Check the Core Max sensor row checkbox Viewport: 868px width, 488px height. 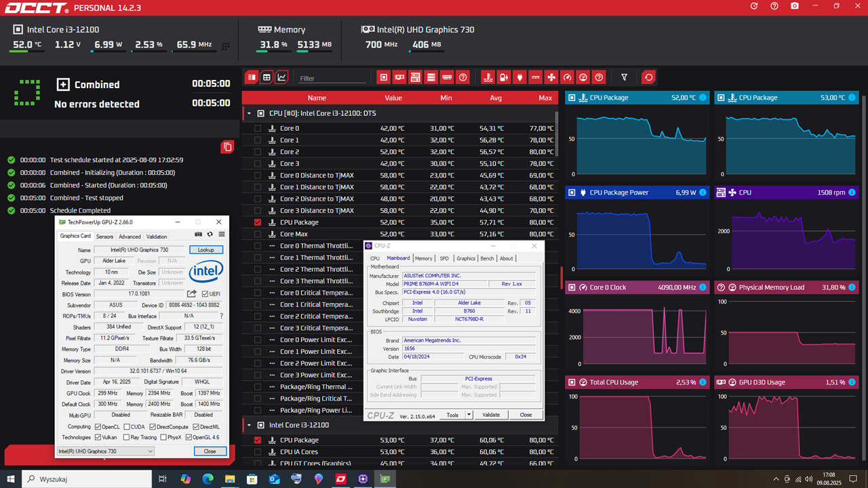click(x=257, y=234)
